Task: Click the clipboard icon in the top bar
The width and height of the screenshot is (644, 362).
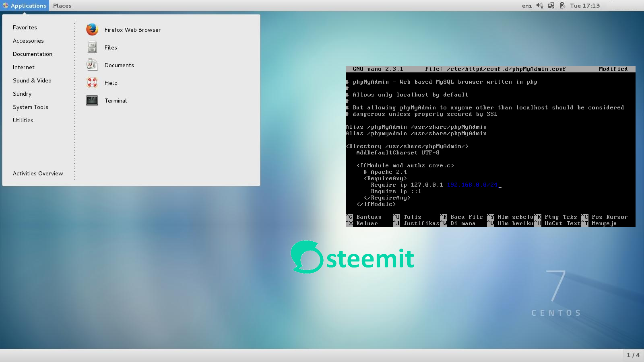Action: [x=562, y=5]
